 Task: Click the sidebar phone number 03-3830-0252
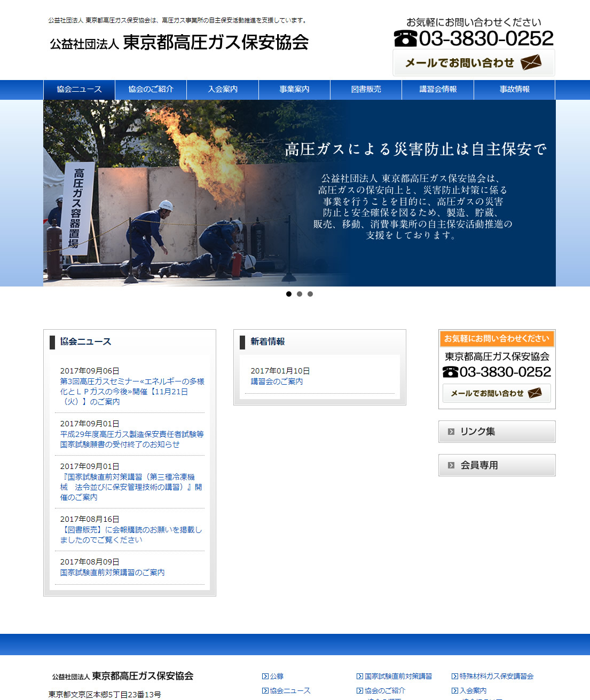pyautogui.click(x=505, y=372)
